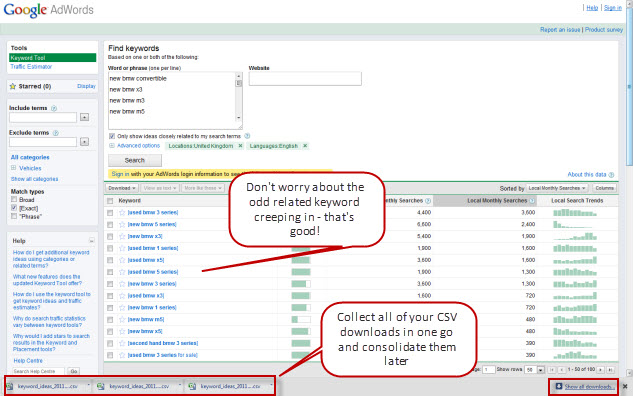Open Traffic Estimator tool
The height and width of the screenshot is (396, 633).
31,67
